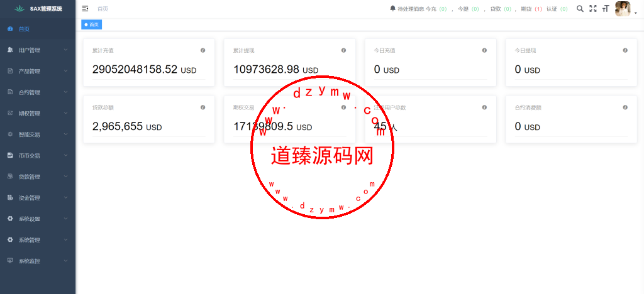644x294 pixels.
Task: Expand 资金管理 menu via its chevron
Action: pos(65,198)
